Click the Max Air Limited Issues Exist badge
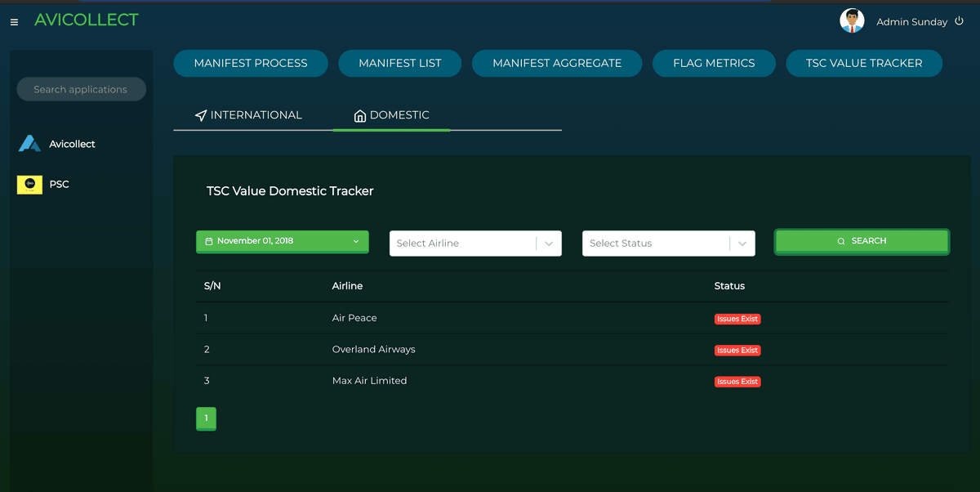980x492 pixels. tap(737, 382)
